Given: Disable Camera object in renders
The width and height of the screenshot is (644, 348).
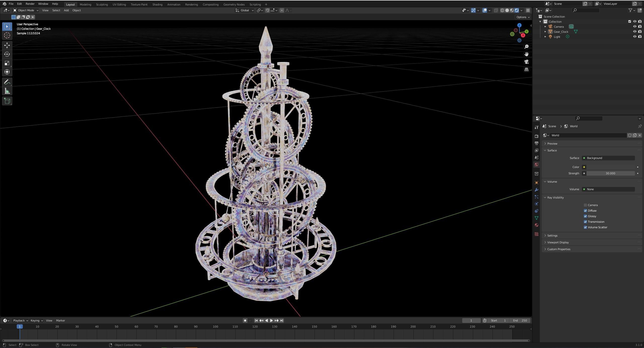Looking at the screenshot, I should (x=640, y=26).
